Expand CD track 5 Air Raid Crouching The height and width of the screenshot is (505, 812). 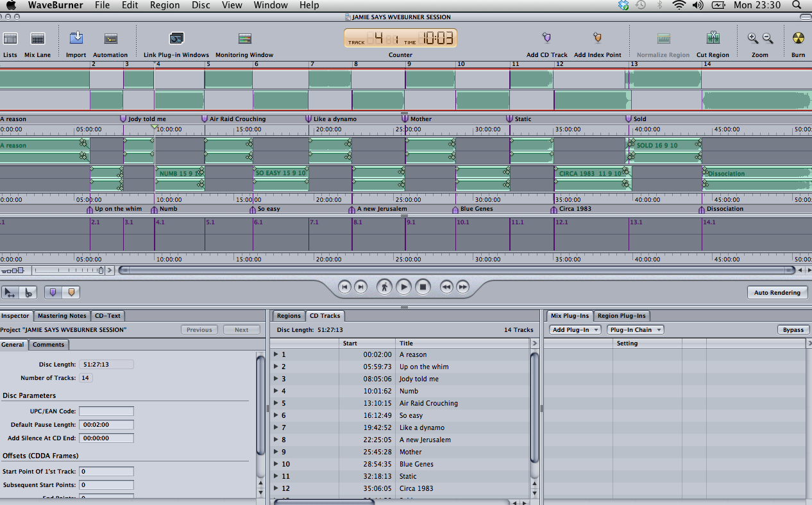pos(276,404)
